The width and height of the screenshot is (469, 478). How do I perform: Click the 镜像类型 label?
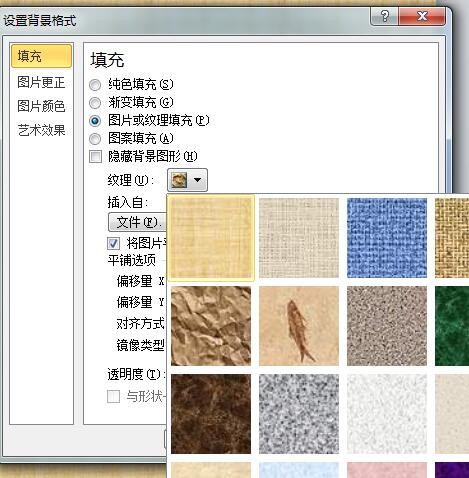click(x=140, y=345)
